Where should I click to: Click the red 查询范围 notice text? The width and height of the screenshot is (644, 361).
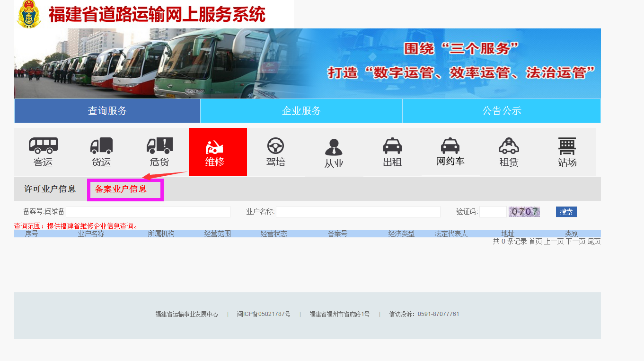(x=77, y=226)
